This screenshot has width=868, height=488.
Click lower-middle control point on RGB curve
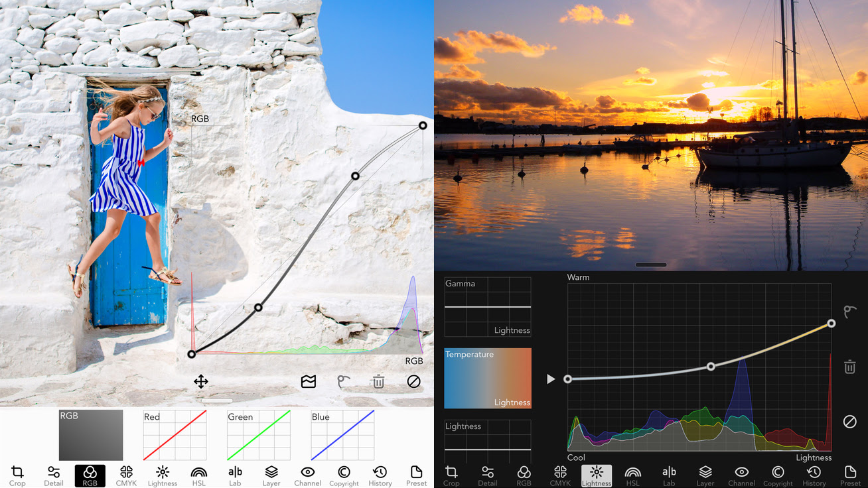tap(258, 307)
